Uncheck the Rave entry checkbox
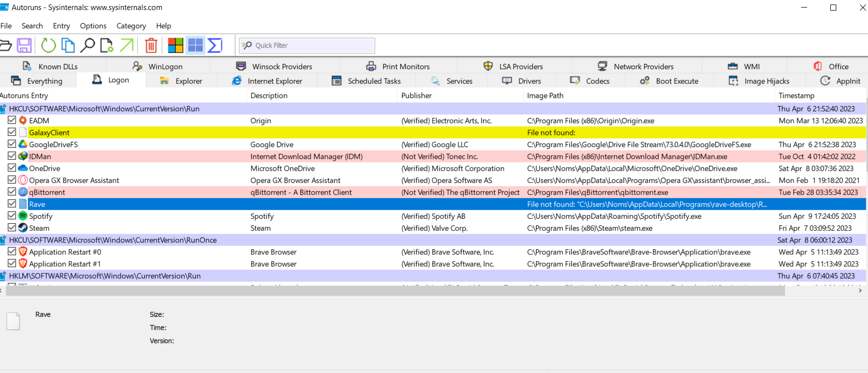 [x=12, y=204]
